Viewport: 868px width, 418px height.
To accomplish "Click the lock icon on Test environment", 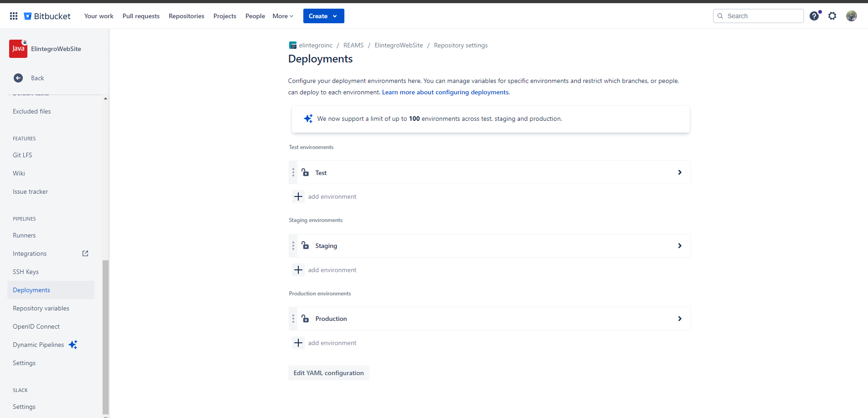I will [x=305, y=172].
